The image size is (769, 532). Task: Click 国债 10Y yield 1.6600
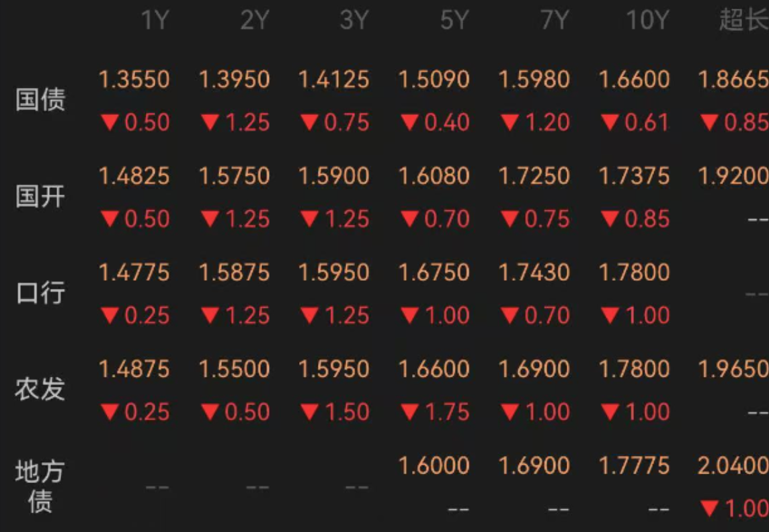click(634, 79)
